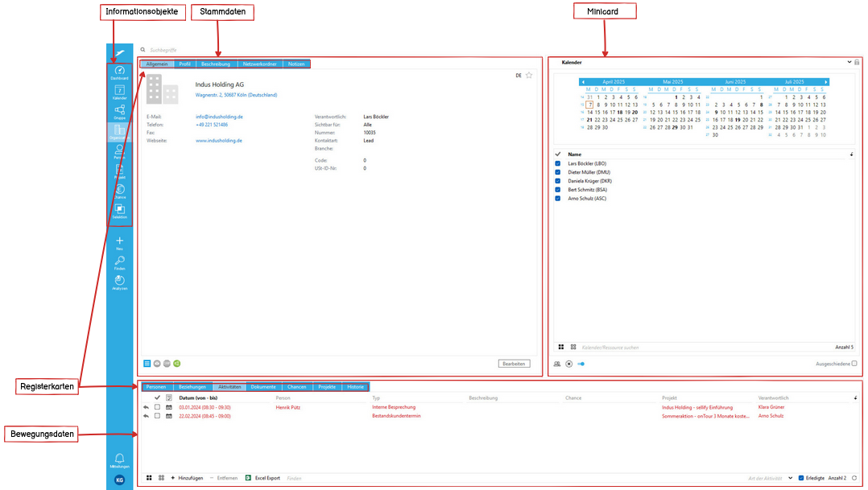Expand the Kalender minicard dropdown arrow
The height and width of the screenshot is (490, 868).
(849, 62)
